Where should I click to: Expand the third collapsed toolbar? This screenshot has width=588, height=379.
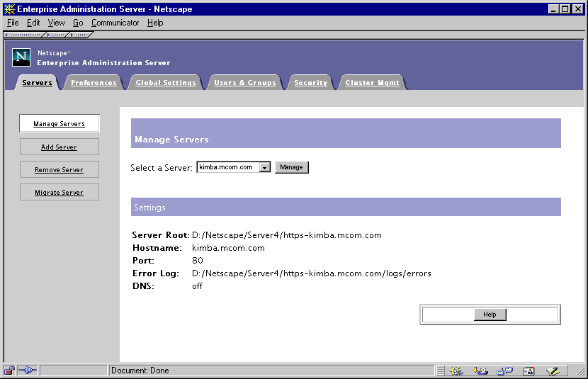tap(80, 35)
